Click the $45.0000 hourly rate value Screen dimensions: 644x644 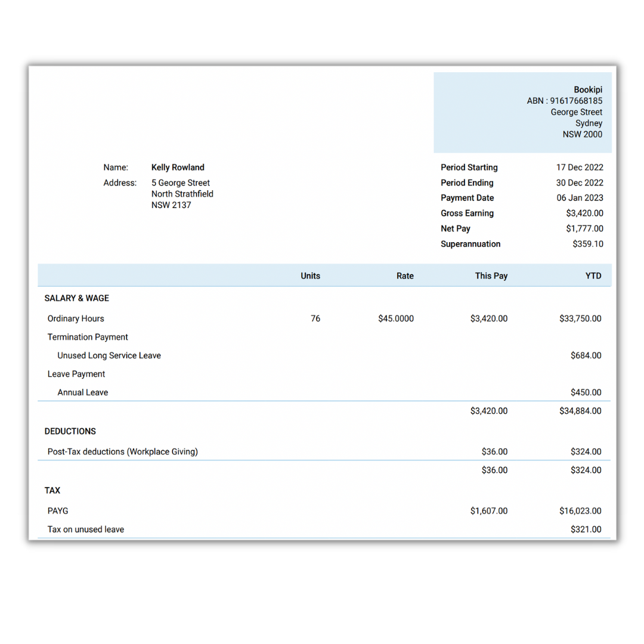[395, 319]
